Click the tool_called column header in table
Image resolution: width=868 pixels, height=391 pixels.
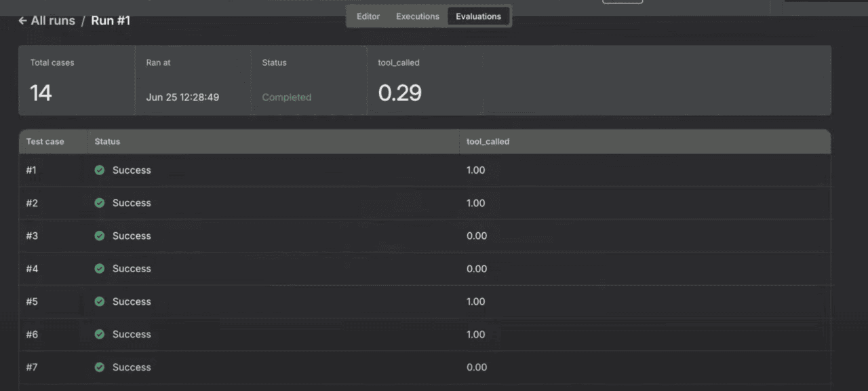488,142
